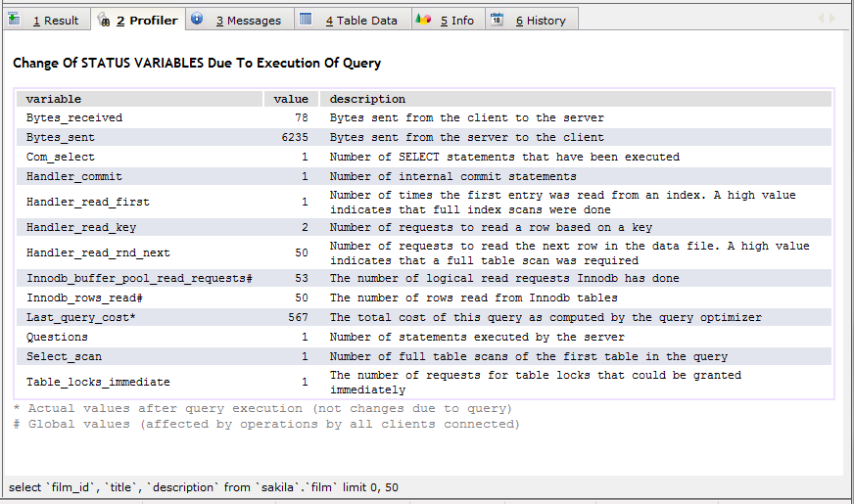Select the Profiler tab label

147,21
